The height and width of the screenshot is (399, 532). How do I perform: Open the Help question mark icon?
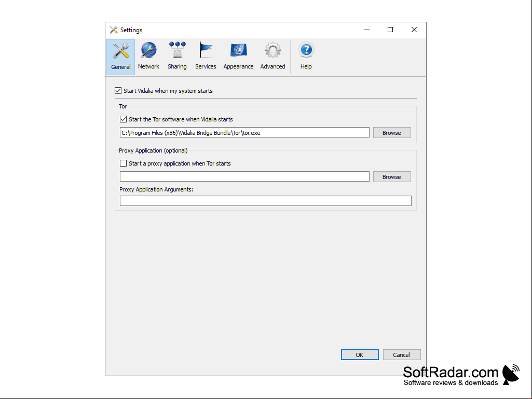[306, 57]
